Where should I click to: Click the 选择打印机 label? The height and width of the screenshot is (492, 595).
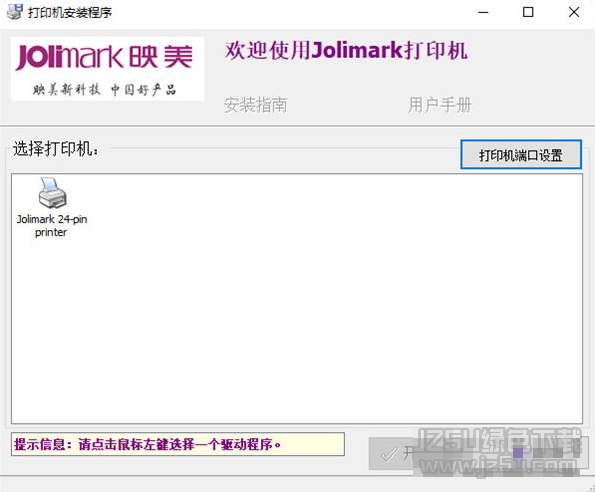[x=56, y=148]
